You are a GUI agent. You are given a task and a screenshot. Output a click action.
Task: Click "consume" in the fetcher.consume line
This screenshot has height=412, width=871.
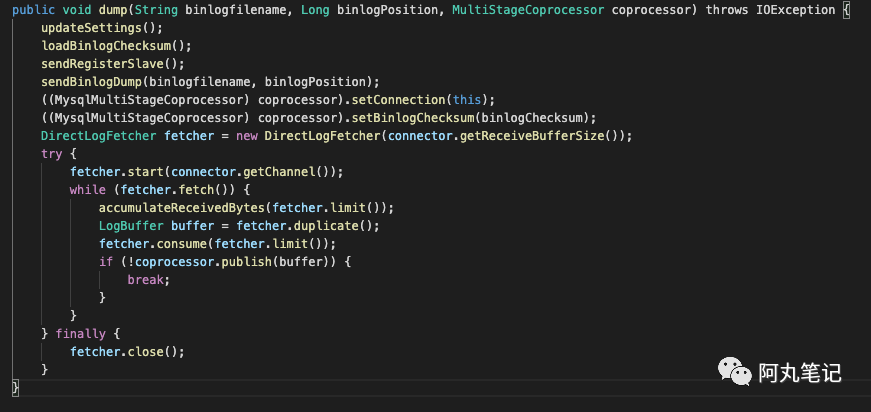182,244
